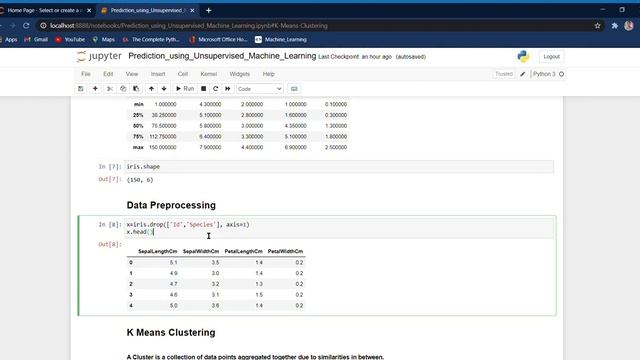Open the browser profile avatar

click(x=629, y=25)
